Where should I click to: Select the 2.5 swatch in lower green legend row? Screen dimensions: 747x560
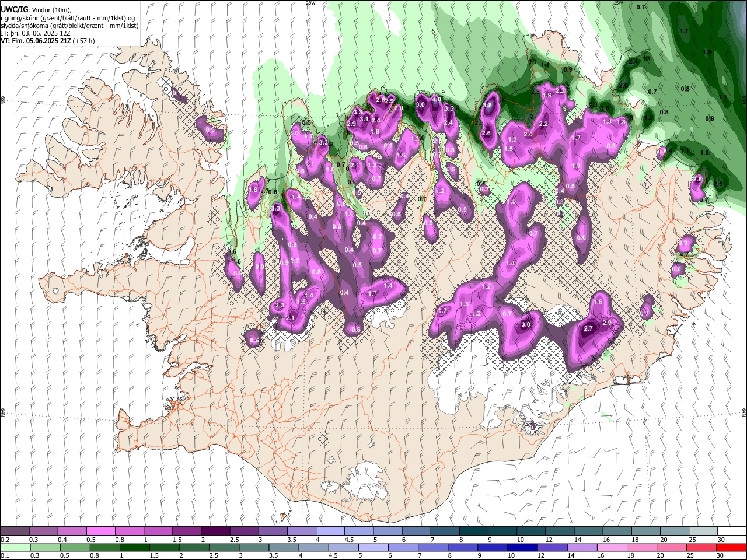224,547
